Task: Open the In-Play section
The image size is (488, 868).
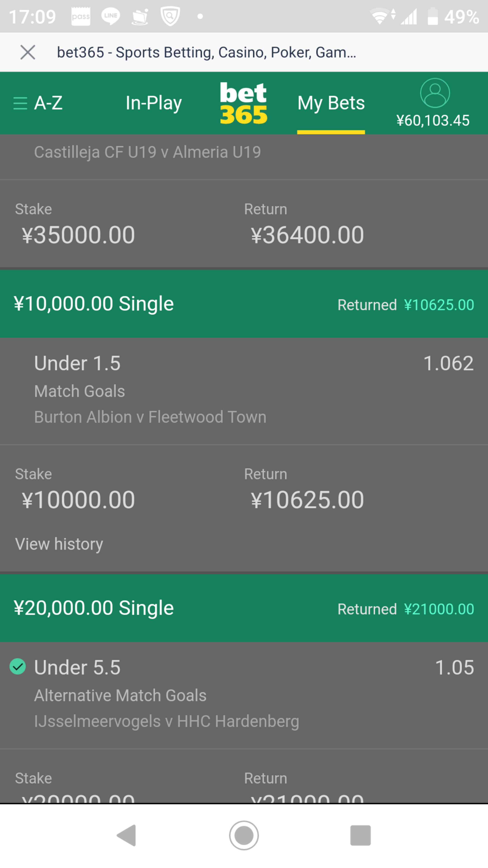Action: coord(154,103)
